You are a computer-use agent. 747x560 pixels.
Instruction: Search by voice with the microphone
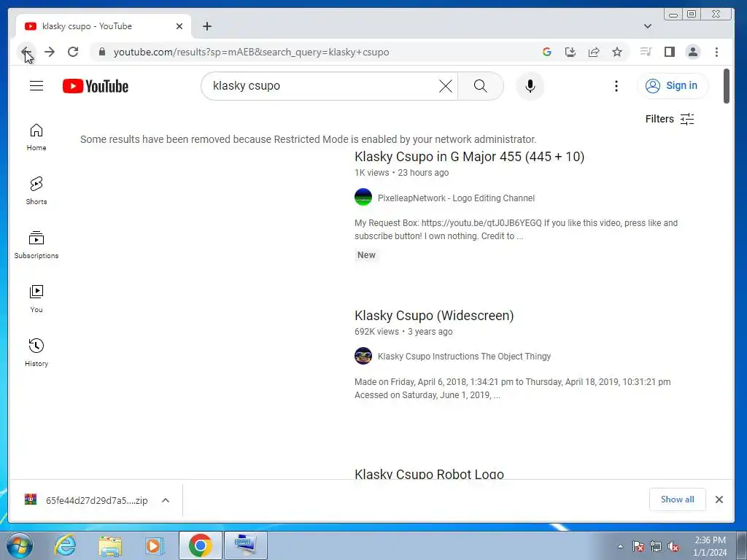coord(530,86)
